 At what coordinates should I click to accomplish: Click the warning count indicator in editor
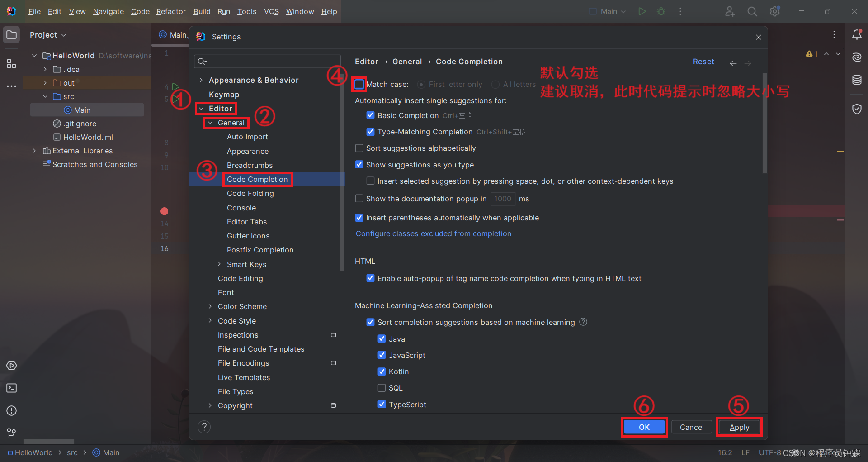coord(812,54)
